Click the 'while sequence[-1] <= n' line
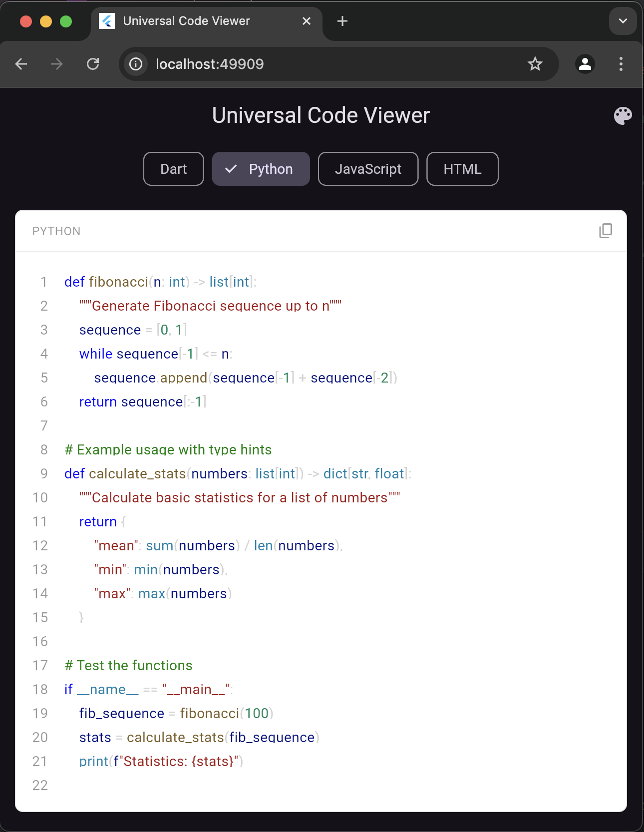 click(156, 354)
